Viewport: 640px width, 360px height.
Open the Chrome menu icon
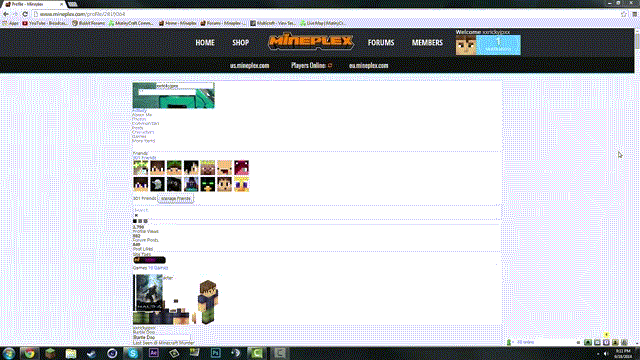635,14
